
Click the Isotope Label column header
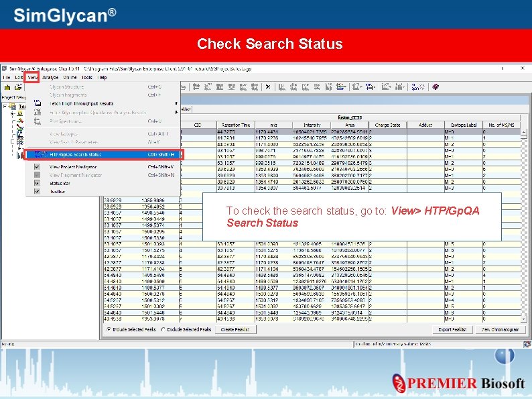coord(464,125)
